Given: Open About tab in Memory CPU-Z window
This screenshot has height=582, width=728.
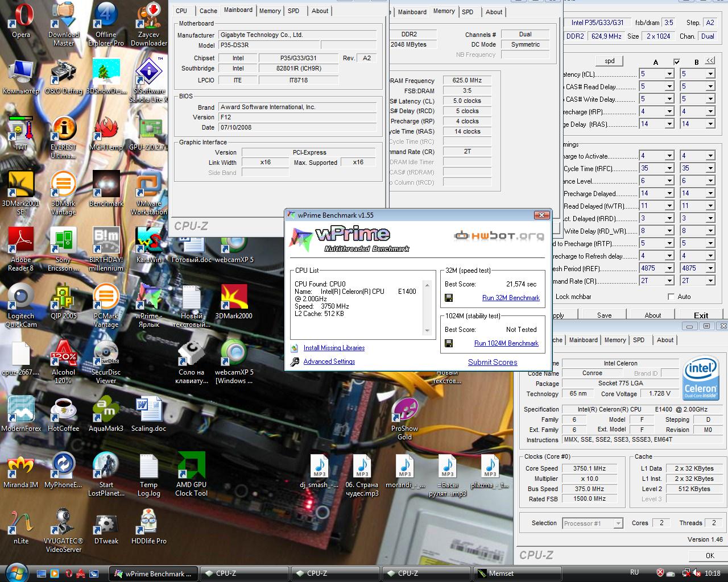Looking at the screenshot, I should (x=494, y=11).
